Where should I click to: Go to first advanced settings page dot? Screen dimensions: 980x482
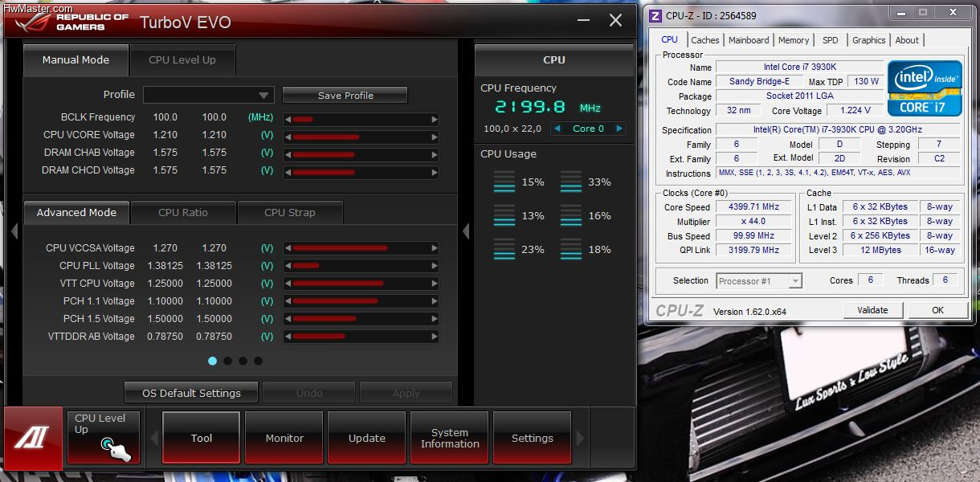[x=212, y=361]
